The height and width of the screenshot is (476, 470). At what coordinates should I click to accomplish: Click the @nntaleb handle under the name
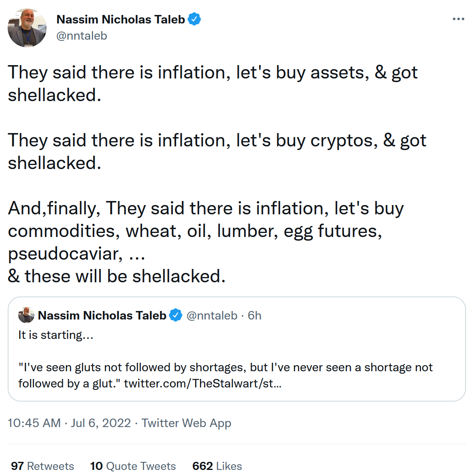coord(82,36)
